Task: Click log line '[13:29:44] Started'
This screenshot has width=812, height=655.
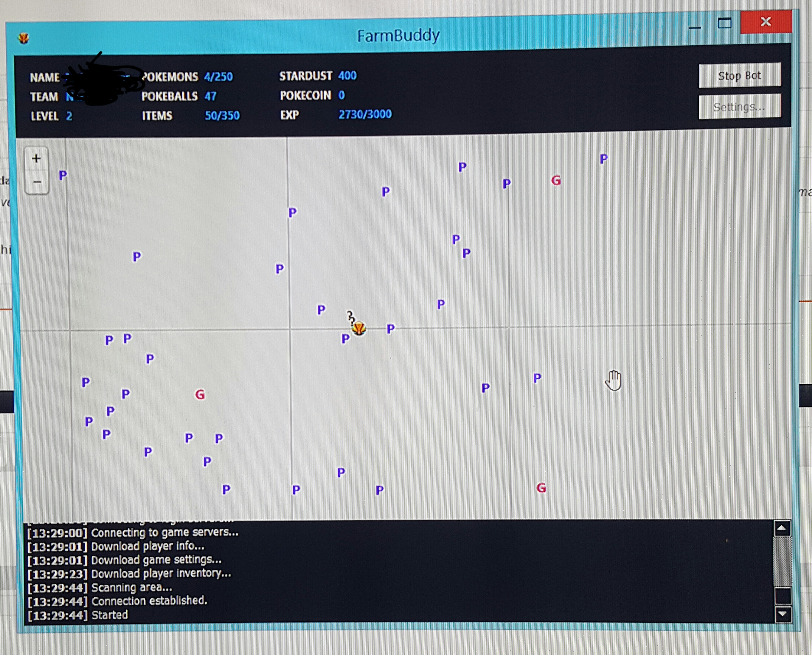Action: (78, 615)
